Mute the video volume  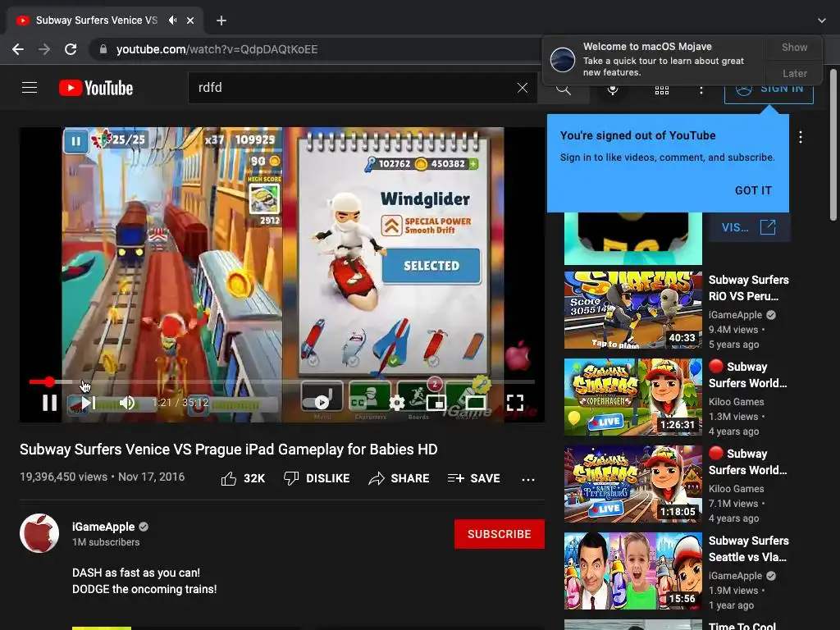click(x=127, y=402)
